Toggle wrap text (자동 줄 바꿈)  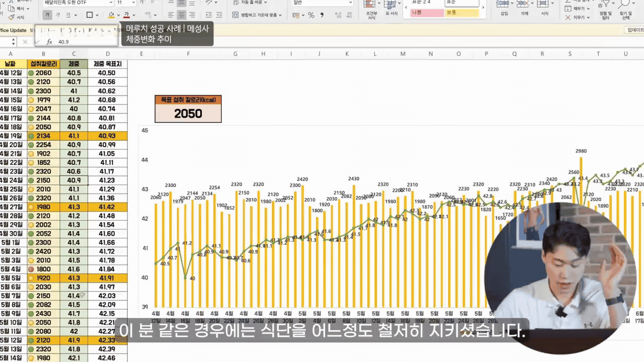pyautogui.click(x=251, y=3)
